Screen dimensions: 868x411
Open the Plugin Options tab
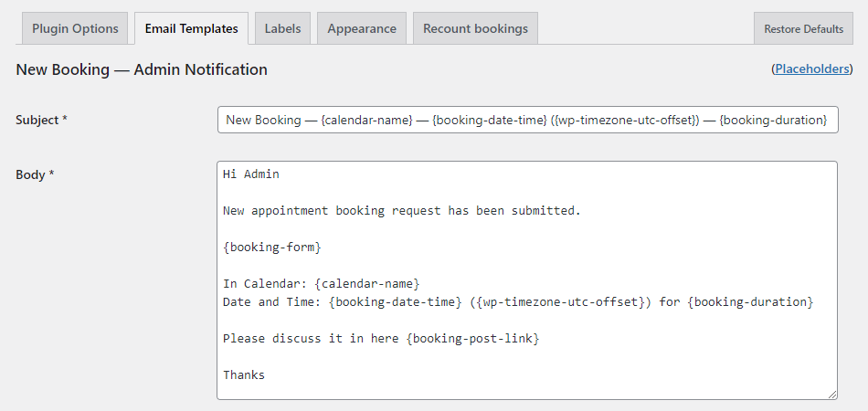click(x=75, y=28)
